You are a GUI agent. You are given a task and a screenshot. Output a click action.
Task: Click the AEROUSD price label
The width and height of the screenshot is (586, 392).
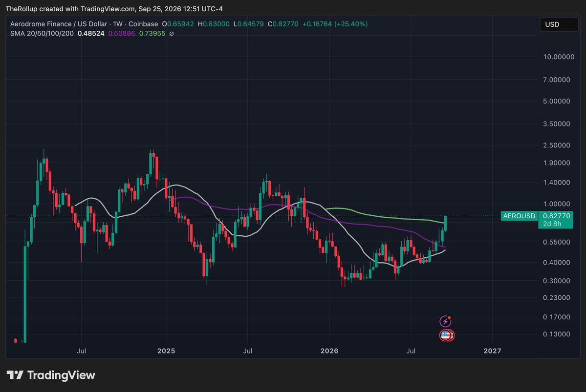[519, 216]
